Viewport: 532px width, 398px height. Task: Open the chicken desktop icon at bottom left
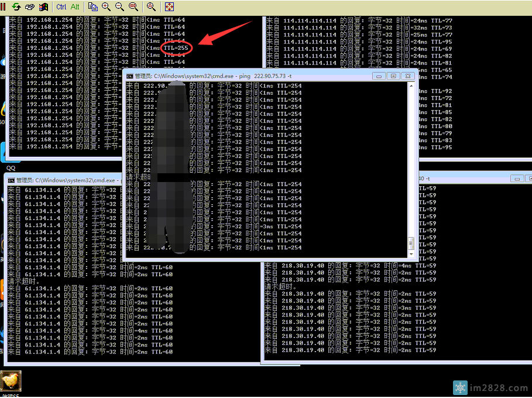pyautogui.click(x=11, y=382)
